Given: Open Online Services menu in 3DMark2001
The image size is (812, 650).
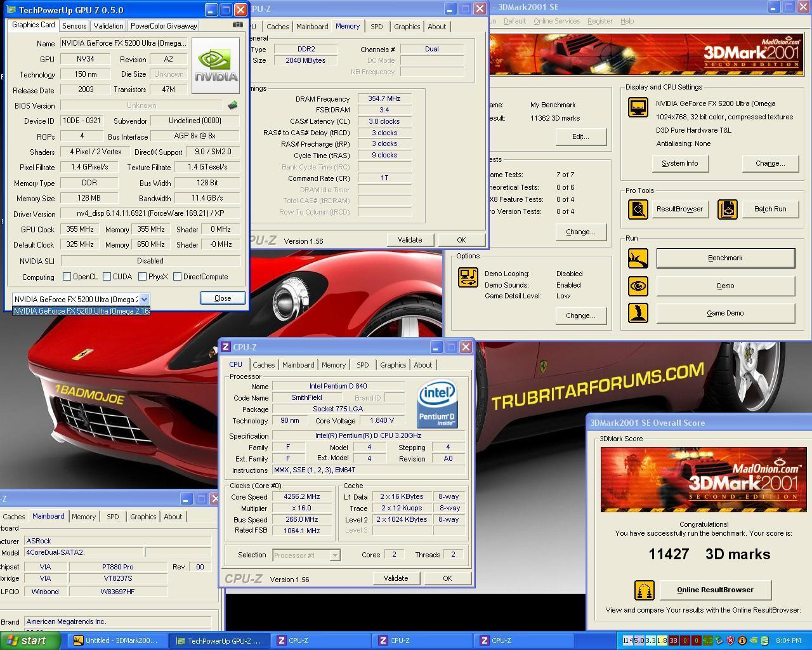Looking at the screenshot, I should [556, 21].
